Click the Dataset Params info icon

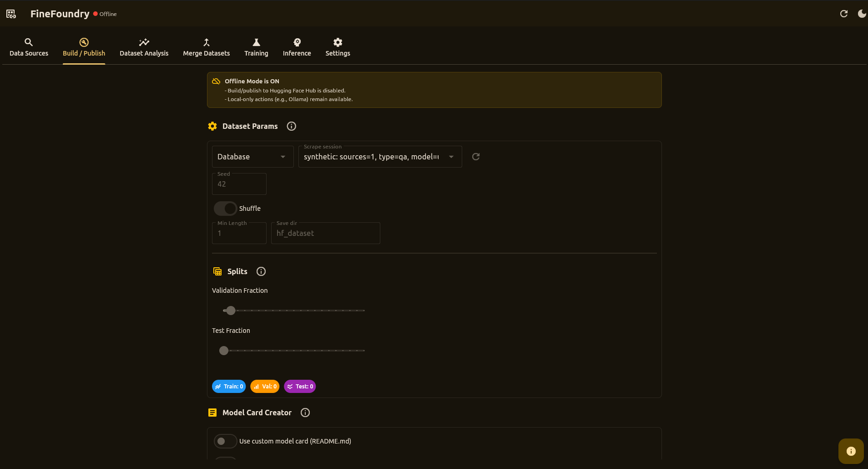[x=291, y=126]
